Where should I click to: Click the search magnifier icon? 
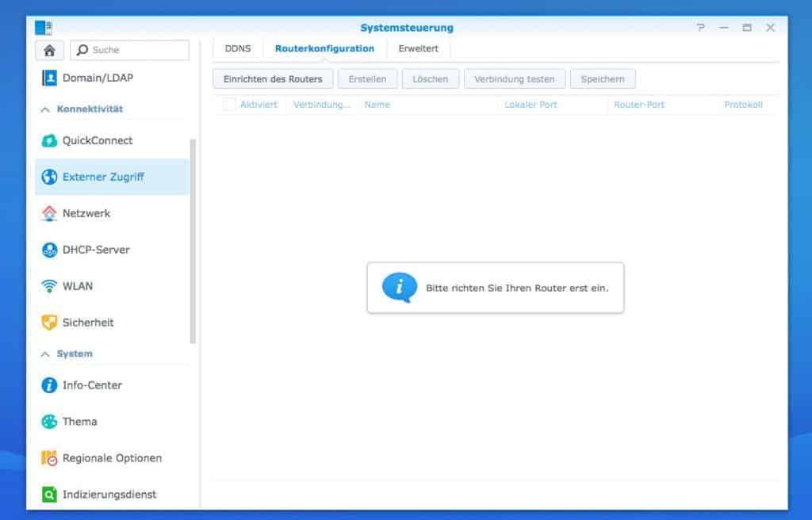pyautogui.click(x=82, y=50)
